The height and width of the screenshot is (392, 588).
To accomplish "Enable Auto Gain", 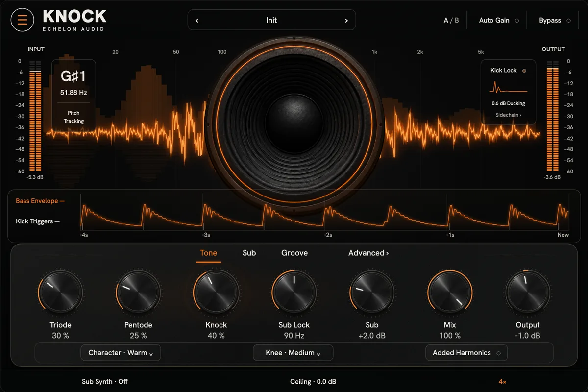I will tap(498, 21).
